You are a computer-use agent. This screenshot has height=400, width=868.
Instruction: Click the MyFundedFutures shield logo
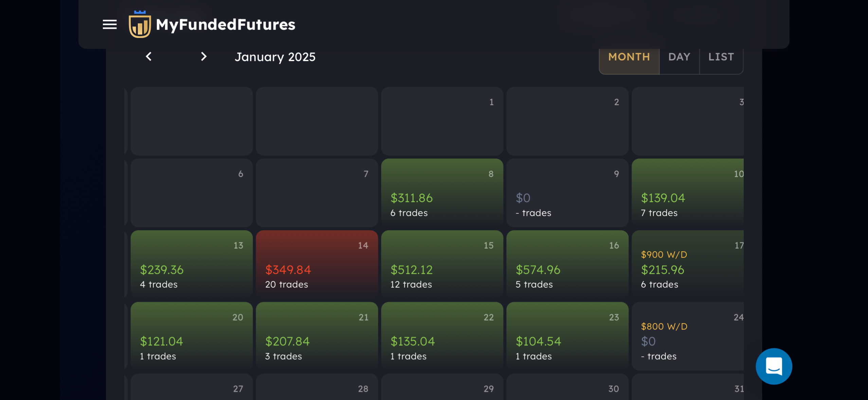coord(140,24)
